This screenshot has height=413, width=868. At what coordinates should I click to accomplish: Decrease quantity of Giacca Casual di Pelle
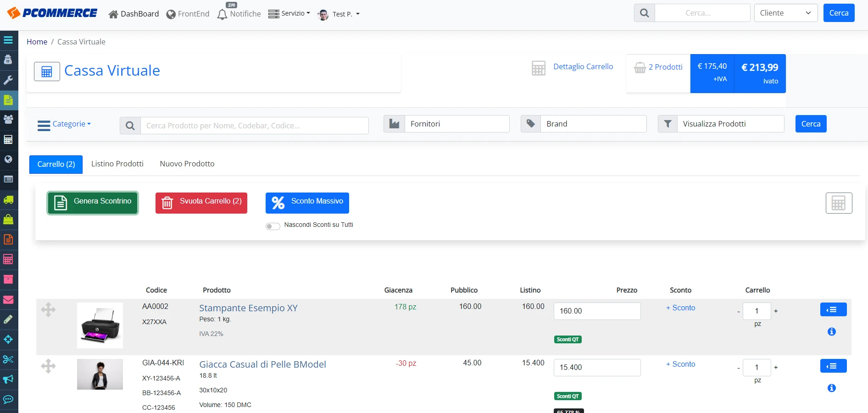(x=739, y=368)
